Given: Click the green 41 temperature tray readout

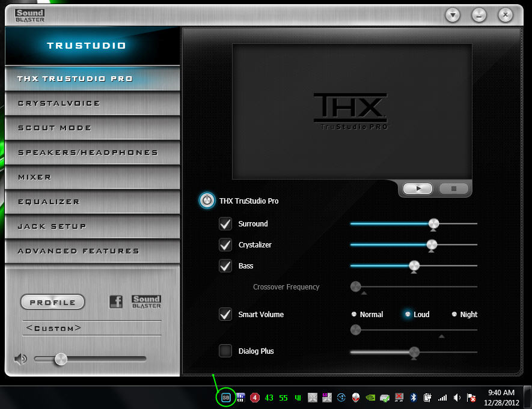Looking at the screenshot, I should click(x=298, y=398).
